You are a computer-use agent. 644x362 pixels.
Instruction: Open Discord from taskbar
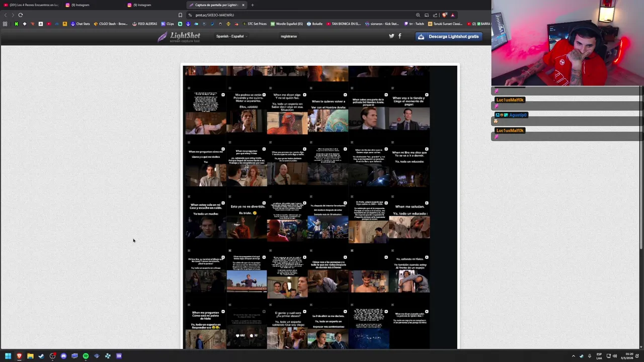63,356
